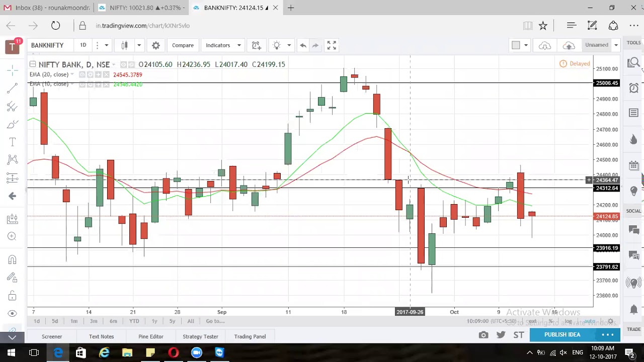Open the Strategy Tester tab

pos(200,336)
